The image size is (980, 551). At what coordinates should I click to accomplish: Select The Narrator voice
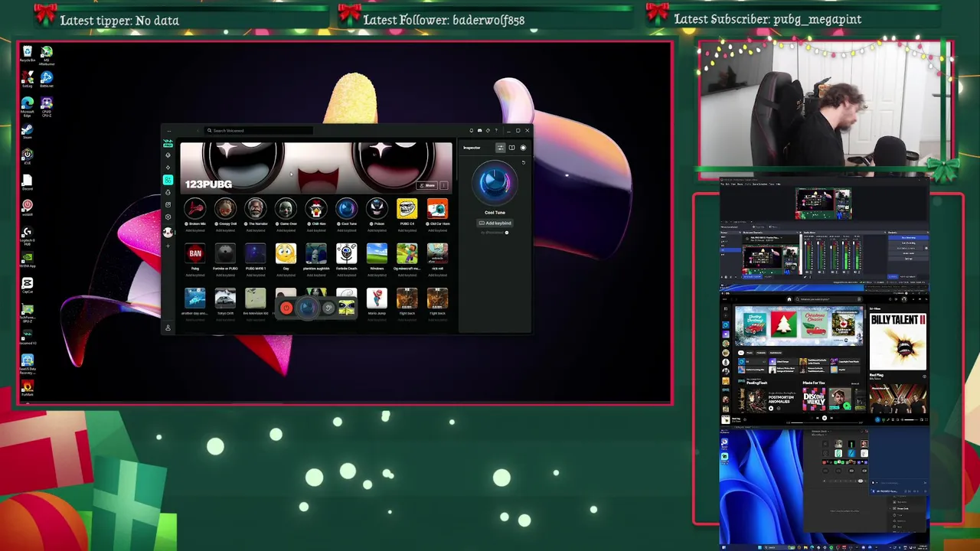pos(256,208)
